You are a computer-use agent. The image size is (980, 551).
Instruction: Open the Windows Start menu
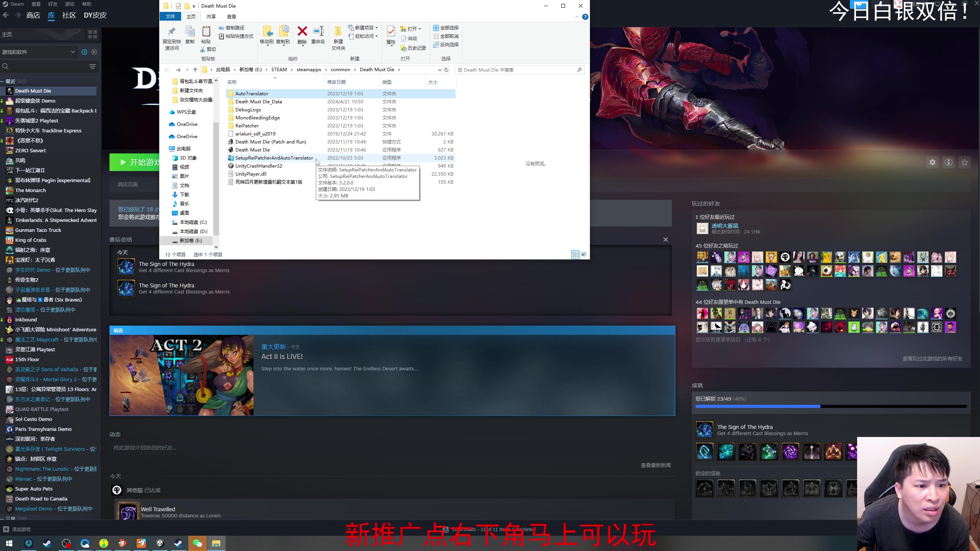pyautogui.click(x=9, y=543)
